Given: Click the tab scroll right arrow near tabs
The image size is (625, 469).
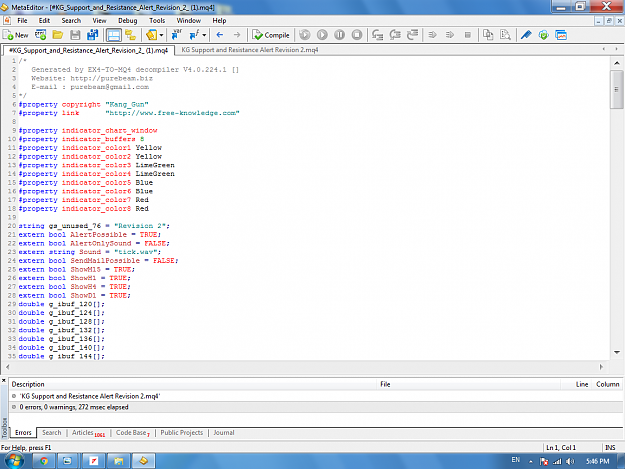Looking at the screenshot, I should coord(616,49).
